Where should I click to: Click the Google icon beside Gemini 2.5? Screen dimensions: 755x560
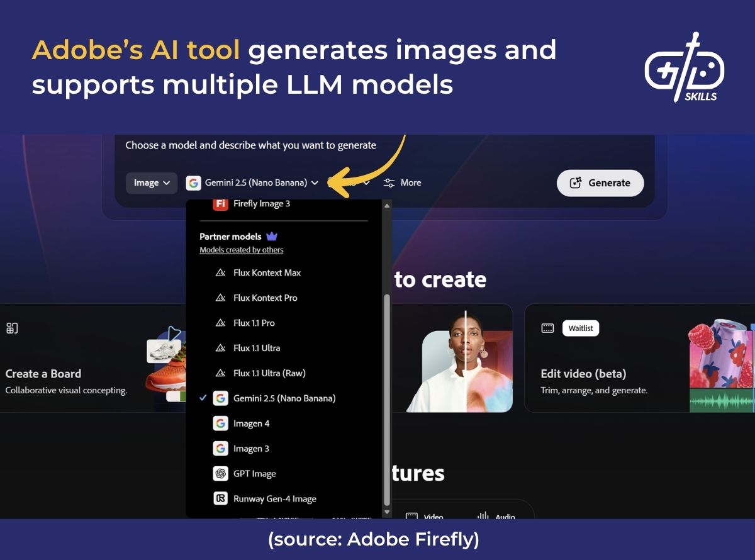(193, 182)
